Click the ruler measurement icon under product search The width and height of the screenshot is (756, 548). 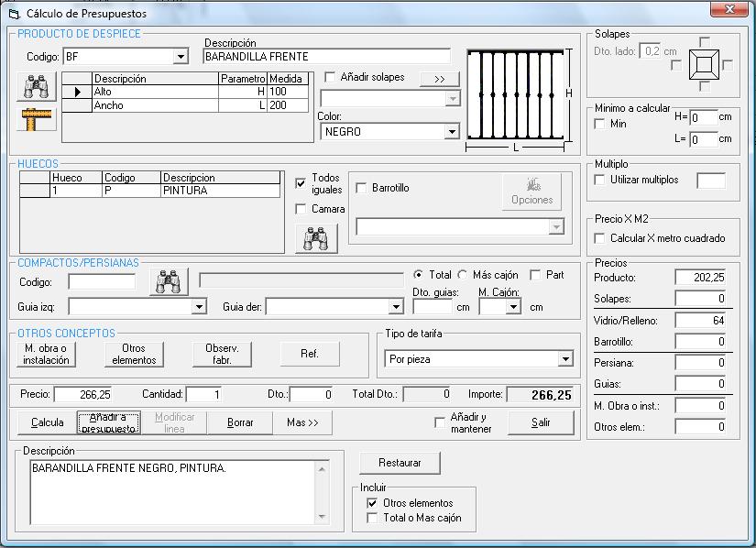tap(36, 118)
